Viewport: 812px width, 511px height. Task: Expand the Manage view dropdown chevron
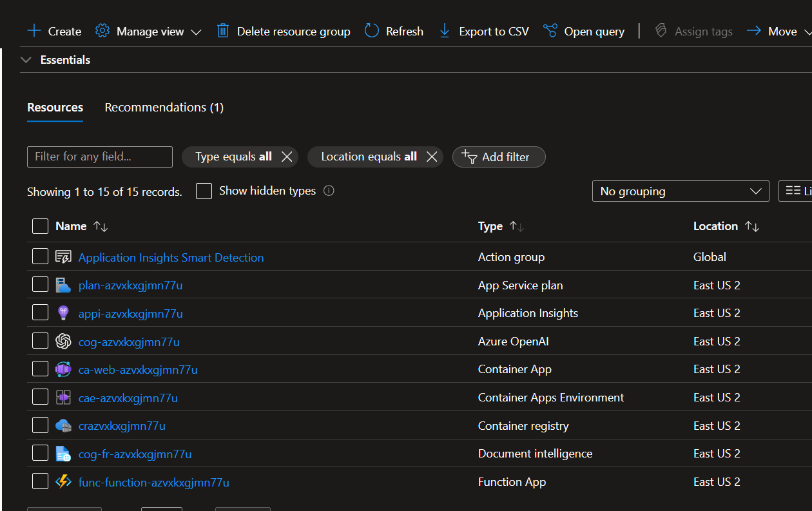(196, 32)
